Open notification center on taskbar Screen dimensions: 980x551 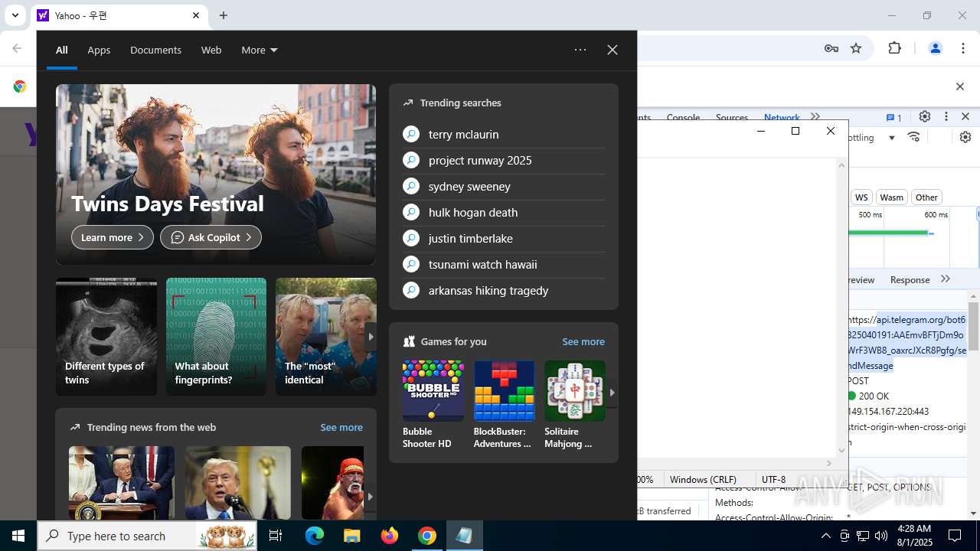[955, 536]
